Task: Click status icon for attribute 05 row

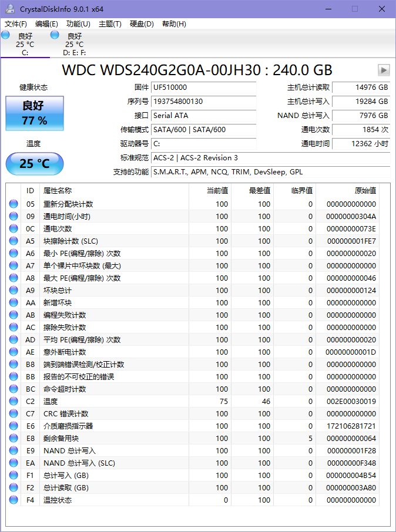Action: 14,204
